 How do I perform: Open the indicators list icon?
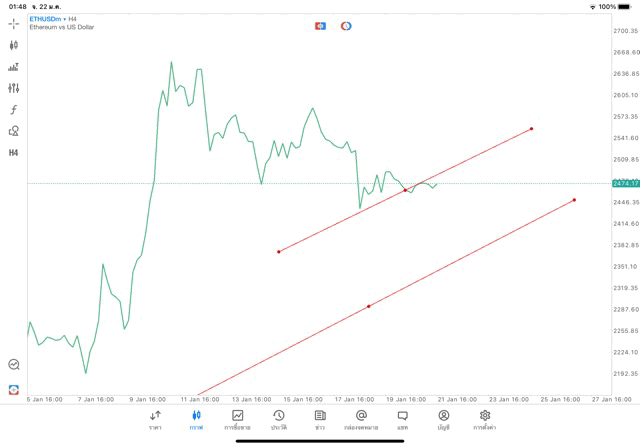click(x=14, y=67)
